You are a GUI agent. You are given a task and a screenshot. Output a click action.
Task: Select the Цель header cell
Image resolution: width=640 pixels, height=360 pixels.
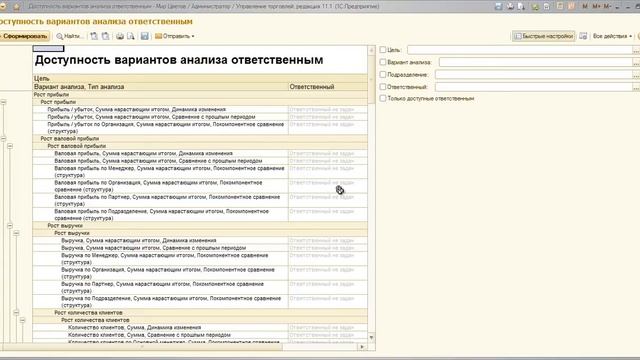point(200,78)
